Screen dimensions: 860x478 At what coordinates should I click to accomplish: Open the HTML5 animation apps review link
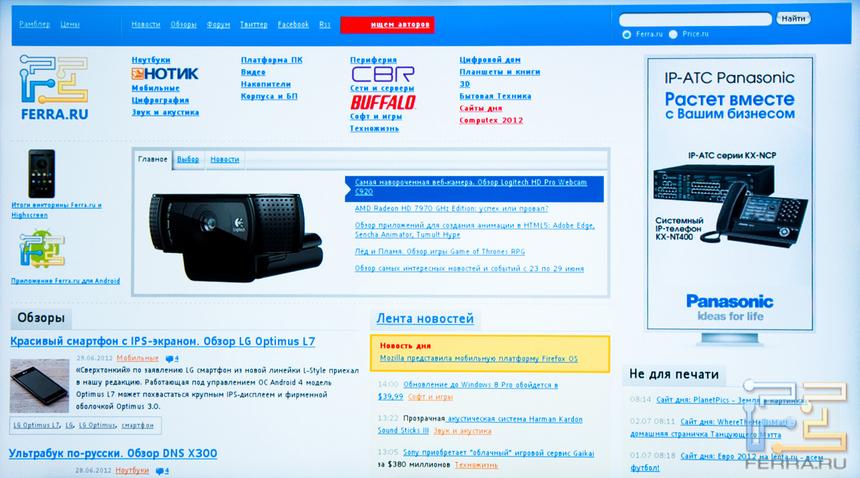tap(474, 230)
